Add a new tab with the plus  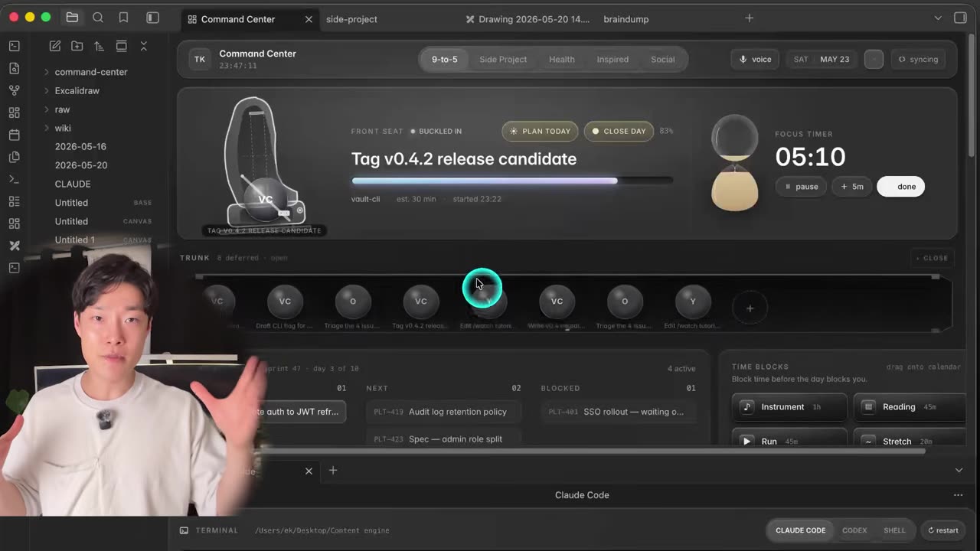(x=750, y=18)
